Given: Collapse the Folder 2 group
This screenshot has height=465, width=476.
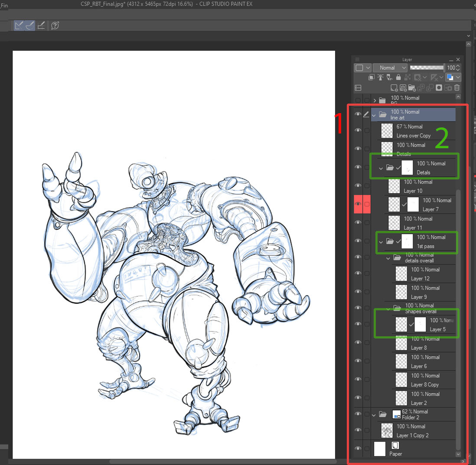Looking at the screenshot, I should 374,414.
